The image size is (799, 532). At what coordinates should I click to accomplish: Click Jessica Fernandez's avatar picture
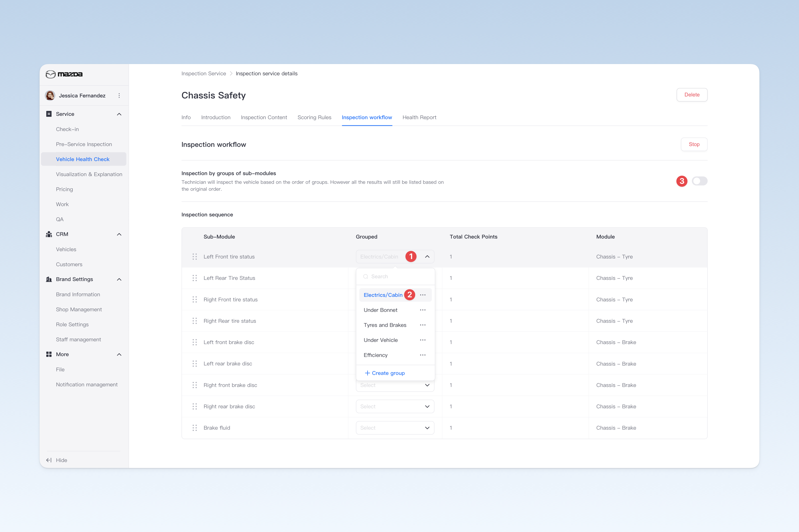coord(50,96)
